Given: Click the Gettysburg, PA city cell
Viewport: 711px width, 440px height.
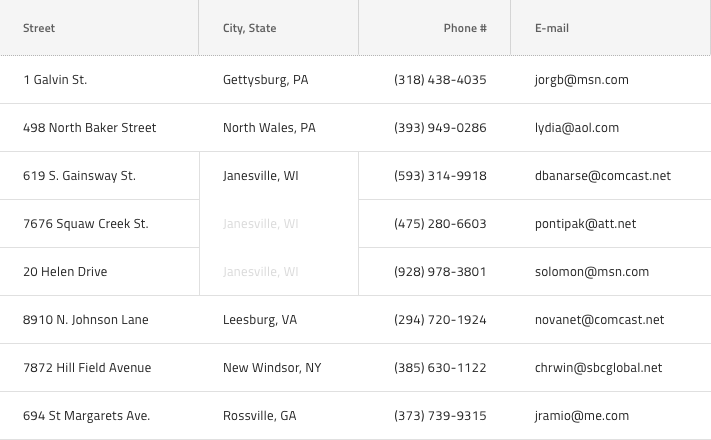Looking at the screenshot, I should [x=266, y=80].
